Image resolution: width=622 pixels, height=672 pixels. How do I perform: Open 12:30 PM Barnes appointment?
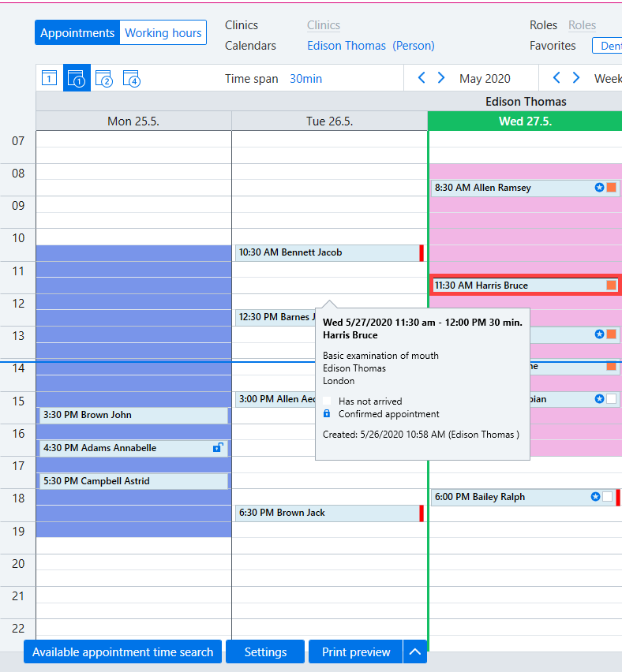275,318
